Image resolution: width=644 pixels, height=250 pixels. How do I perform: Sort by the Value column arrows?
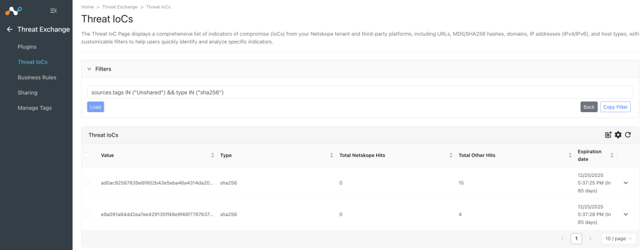tap(213, 156)
